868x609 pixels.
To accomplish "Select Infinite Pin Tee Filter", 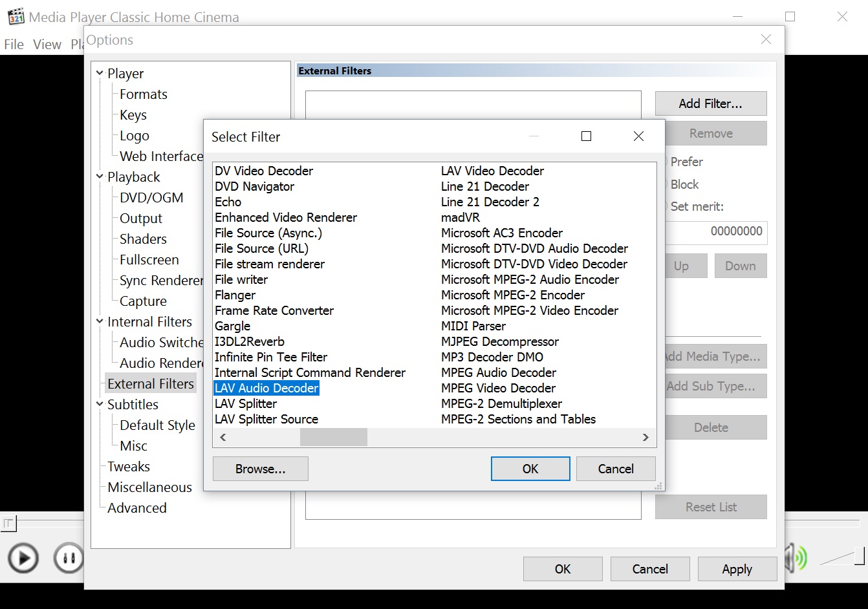I will [271, 357].
